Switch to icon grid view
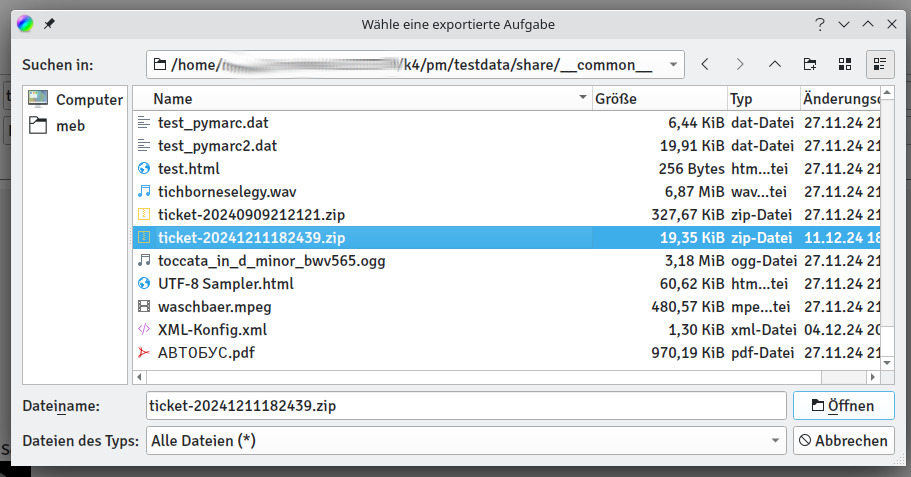This screenshot has width=911, height=477. point(845,64)
